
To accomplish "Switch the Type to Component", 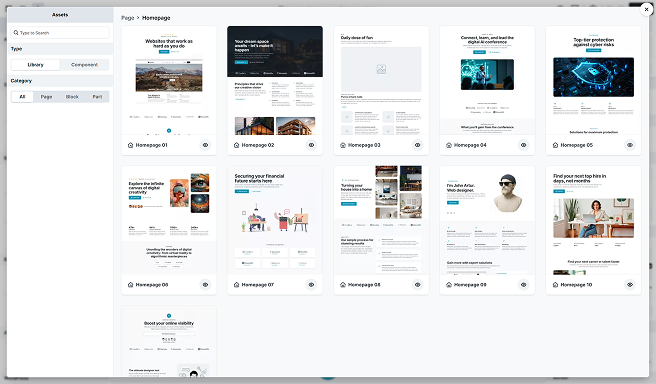I will click(84, 65).
